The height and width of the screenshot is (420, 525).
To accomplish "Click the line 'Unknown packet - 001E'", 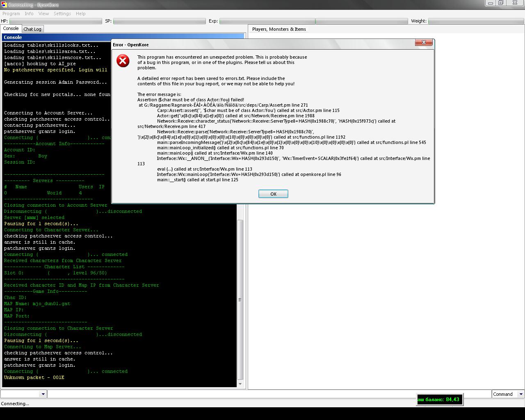I will [34, 377].
